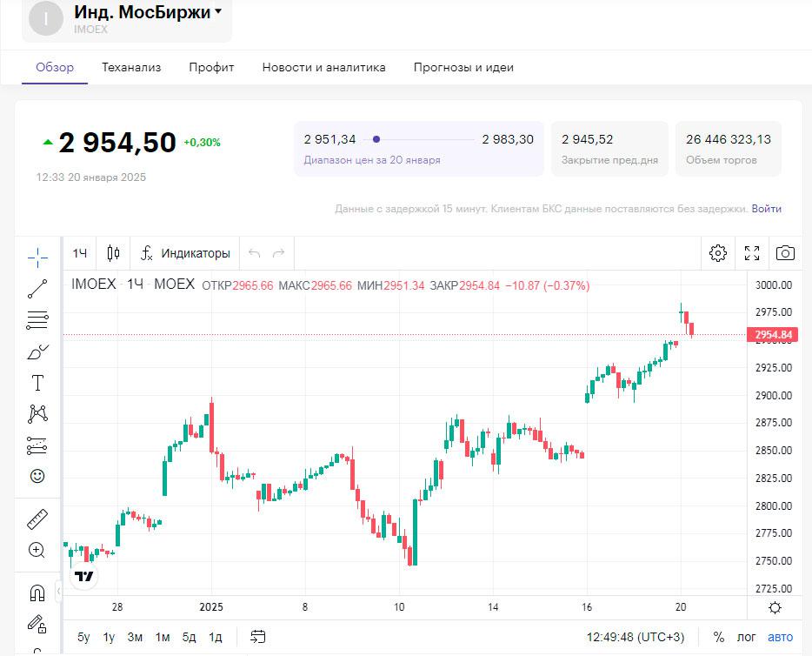
Task: Open the candlestick chart type selector
Action: tap(113, 253)
